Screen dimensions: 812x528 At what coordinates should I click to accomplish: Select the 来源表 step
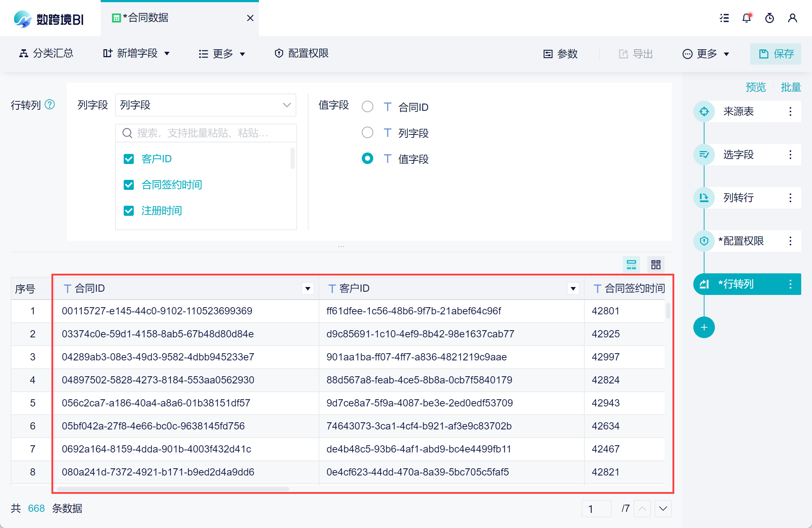click(747, 111)
